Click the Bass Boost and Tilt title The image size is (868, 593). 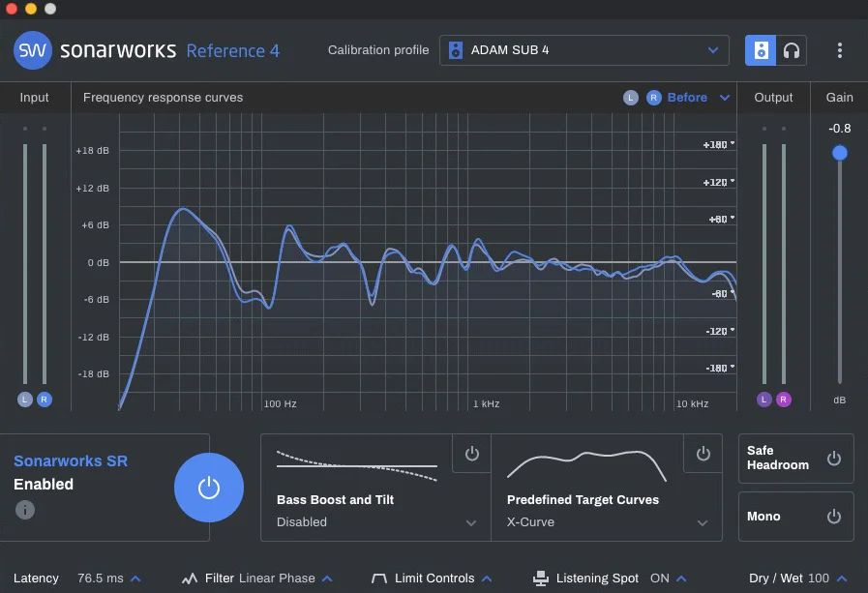[335, 499]
